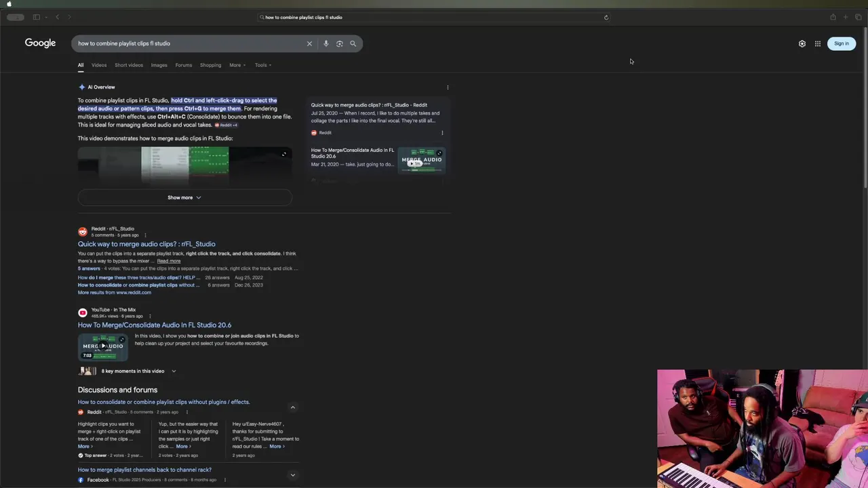
Task: Click the Sign in button
Action: [x=842, y=43]
